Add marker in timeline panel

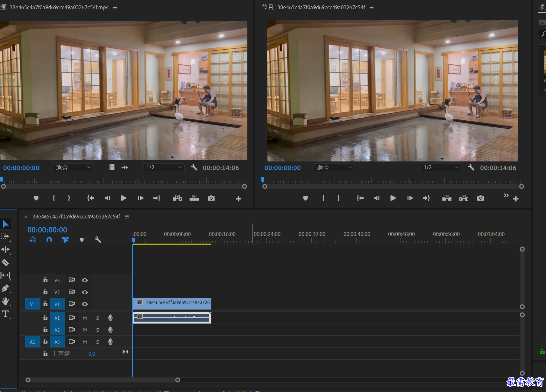point(82,240)
